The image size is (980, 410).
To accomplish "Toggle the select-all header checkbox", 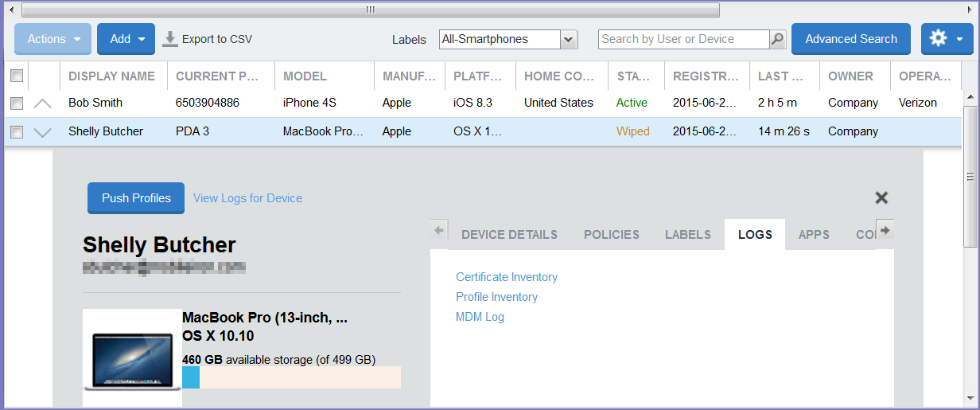I will 17,76.
